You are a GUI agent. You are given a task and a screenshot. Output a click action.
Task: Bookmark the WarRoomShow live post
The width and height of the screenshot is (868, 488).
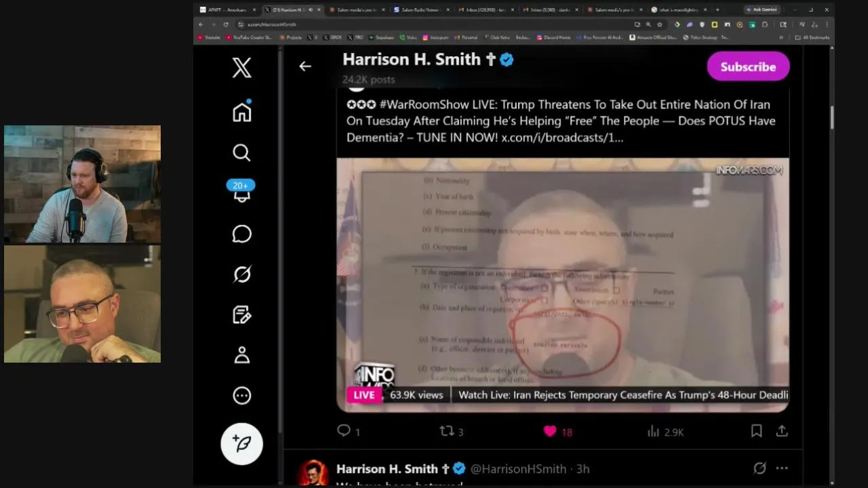coord(756,431)
